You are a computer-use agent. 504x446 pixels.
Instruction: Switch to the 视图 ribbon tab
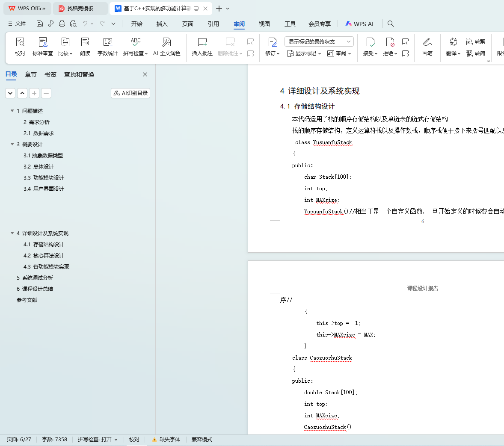point(264,24)
